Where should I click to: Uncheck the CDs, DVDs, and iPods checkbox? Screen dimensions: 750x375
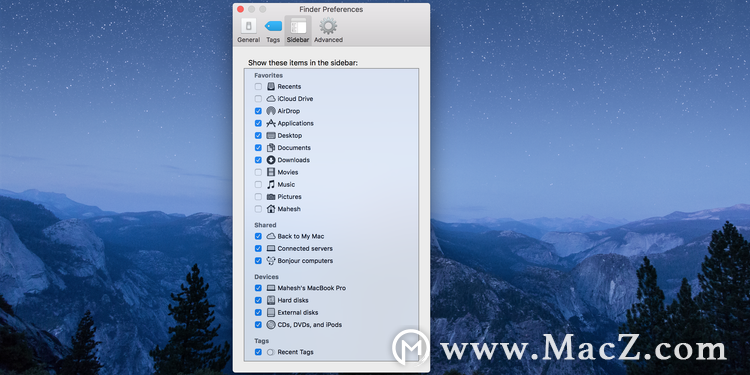coord(258,325)
